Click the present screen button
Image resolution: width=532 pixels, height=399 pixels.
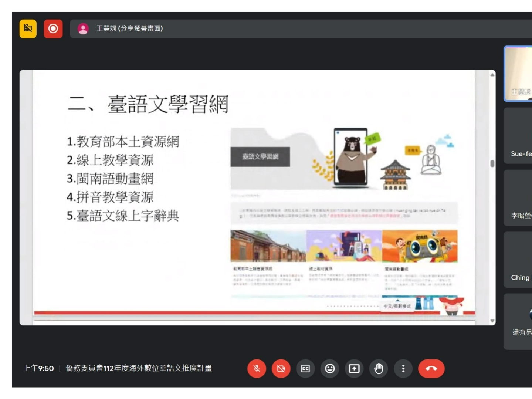(x=354, y=369)
